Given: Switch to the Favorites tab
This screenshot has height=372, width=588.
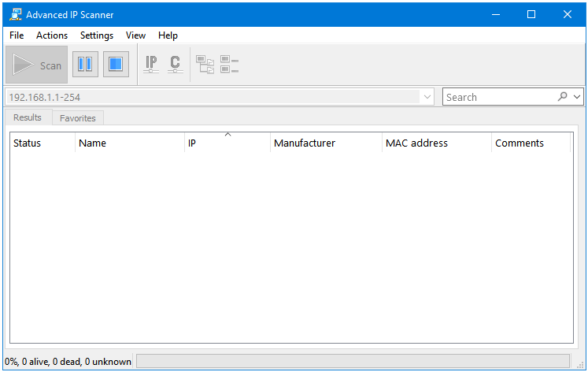Looking at the screenshot, I should click(78, 118).
